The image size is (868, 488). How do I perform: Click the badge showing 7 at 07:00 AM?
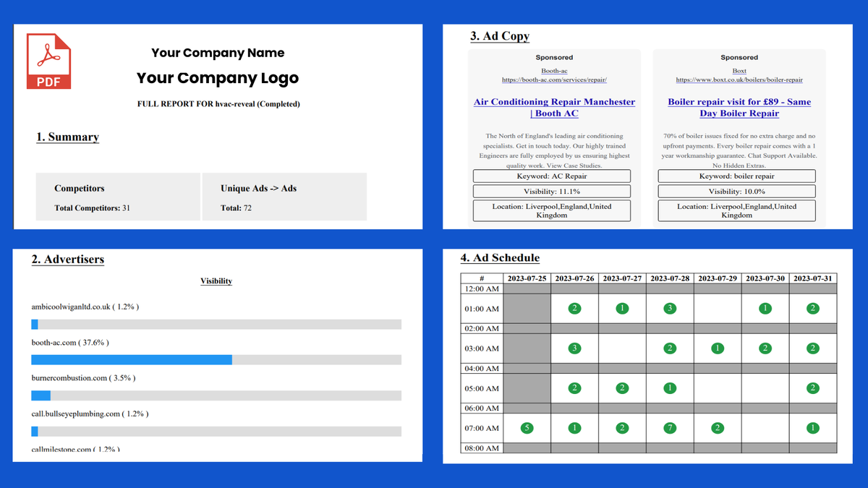(670, 427)
